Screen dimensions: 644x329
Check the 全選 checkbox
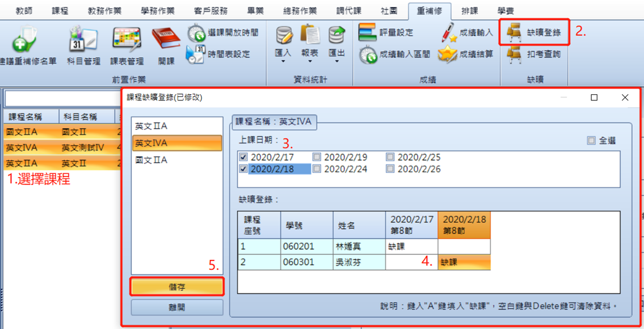pos(591,141)
